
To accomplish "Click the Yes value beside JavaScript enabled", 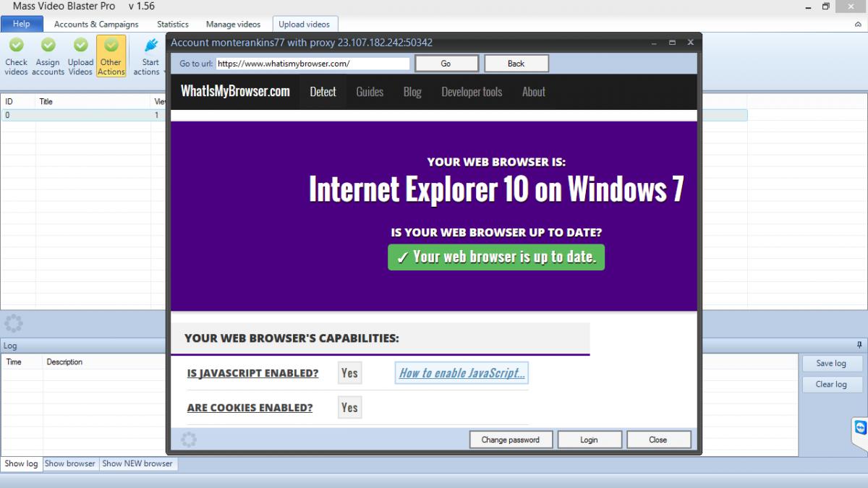I will tap(349, 373).
